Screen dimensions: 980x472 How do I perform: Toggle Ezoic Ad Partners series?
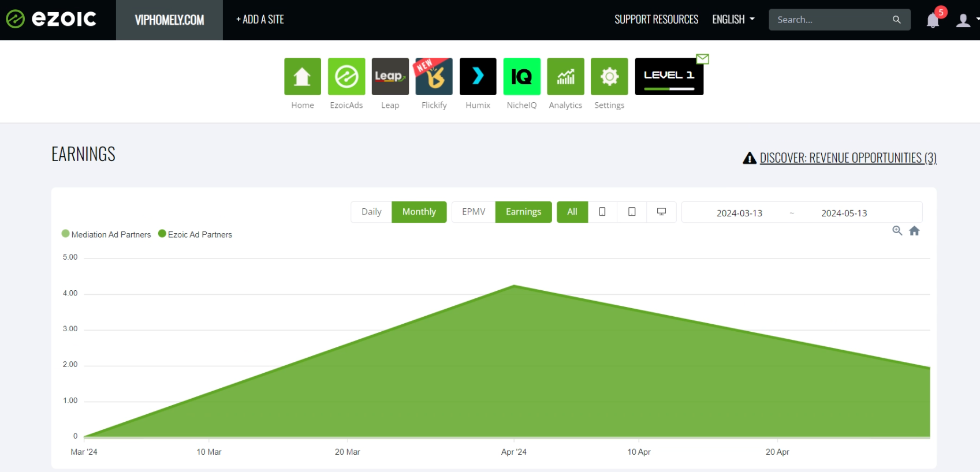pos(195,234)
